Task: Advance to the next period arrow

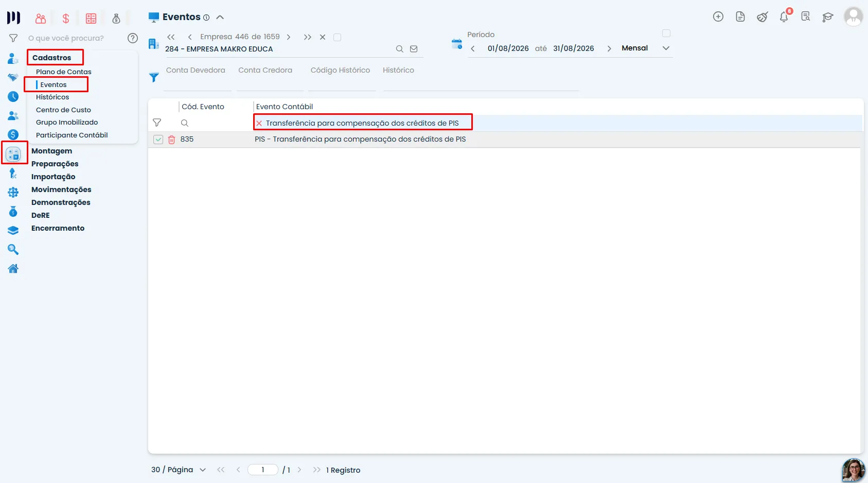Action: (x=609, y=48)
